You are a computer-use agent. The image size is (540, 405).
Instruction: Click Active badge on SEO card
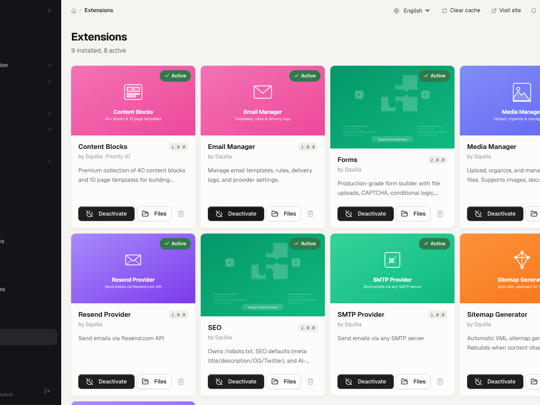(305, 243)
